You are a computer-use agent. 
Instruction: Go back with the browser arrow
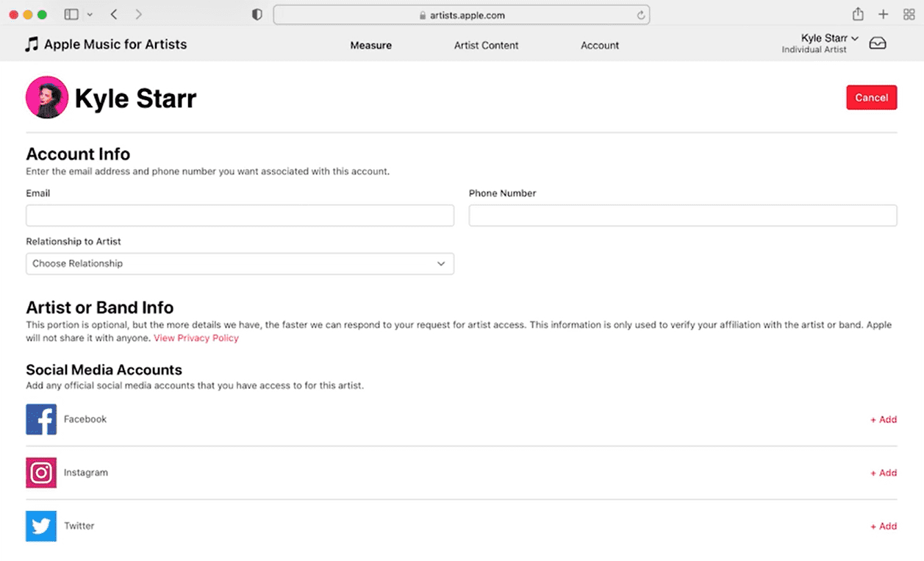tap(113, 15)
